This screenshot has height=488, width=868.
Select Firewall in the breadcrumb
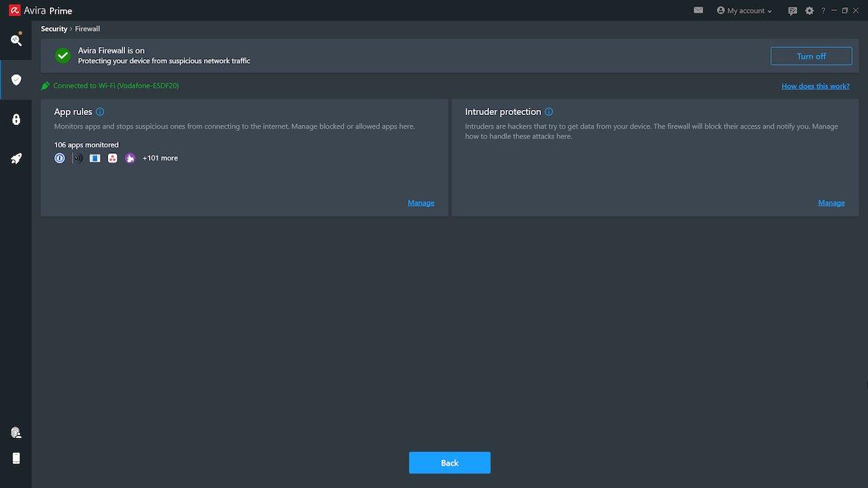point(87,28)
